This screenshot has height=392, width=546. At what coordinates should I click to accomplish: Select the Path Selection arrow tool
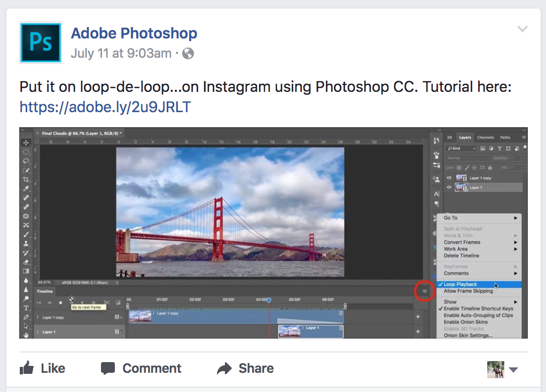(26, 326)
